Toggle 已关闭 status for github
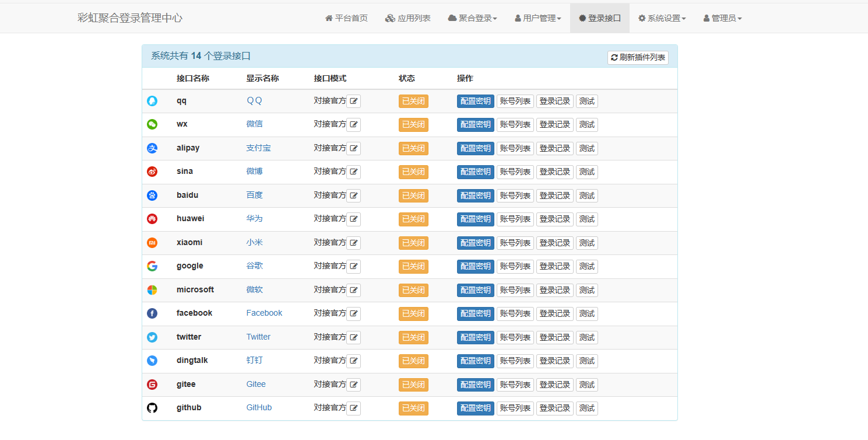The image size is (868, 440). pos(413,408)
